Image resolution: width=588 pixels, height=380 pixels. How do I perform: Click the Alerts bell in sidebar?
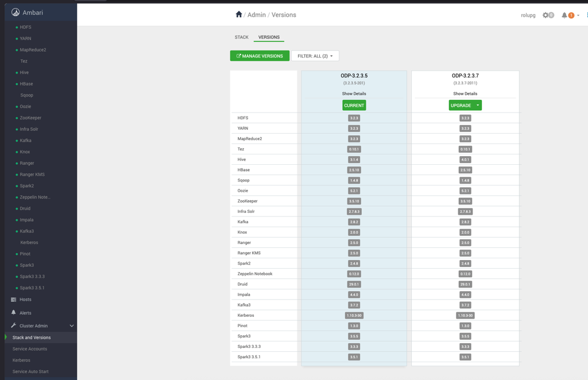14,312
